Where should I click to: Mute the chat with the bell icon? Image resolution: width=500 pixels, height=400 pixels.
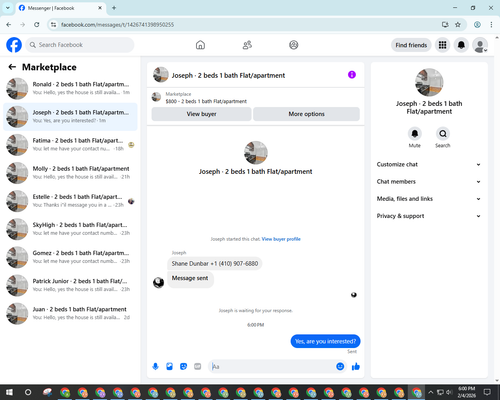coord(415,134)
